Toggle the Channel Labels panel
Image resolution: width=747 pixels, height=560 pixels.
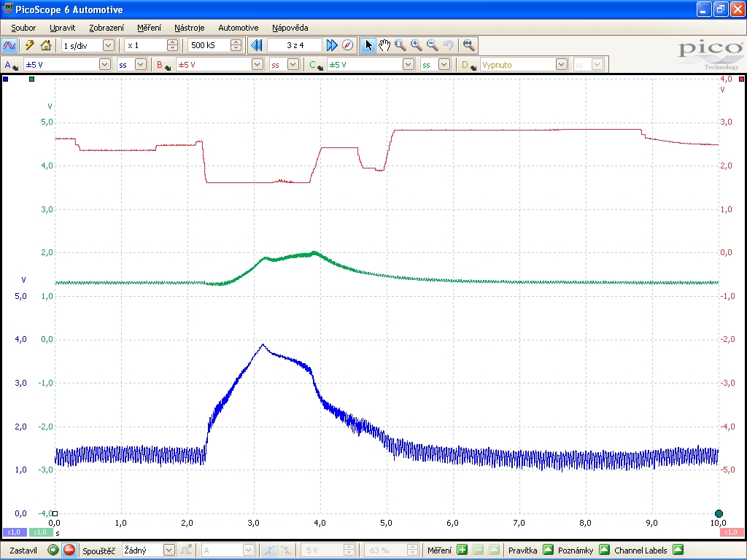(678, 550)
